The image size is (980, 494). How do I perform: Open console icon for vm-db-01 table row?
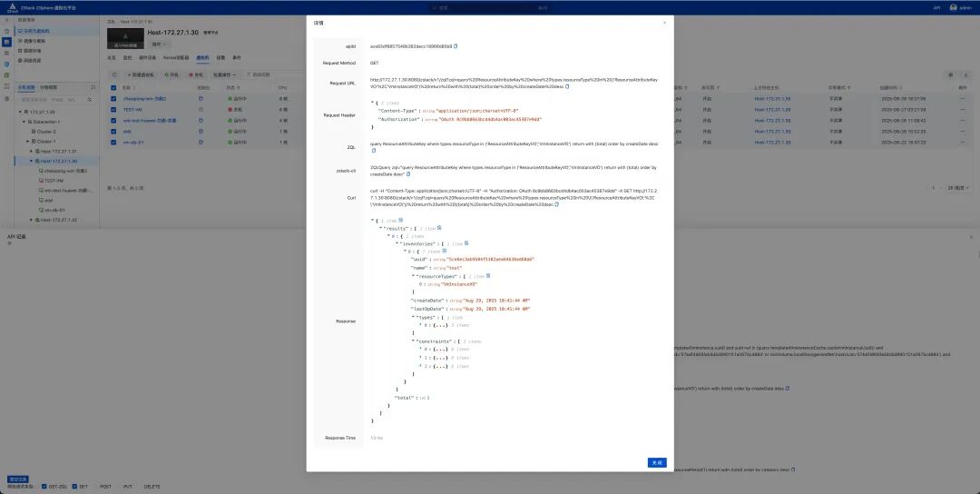click(x=201, y=142)
